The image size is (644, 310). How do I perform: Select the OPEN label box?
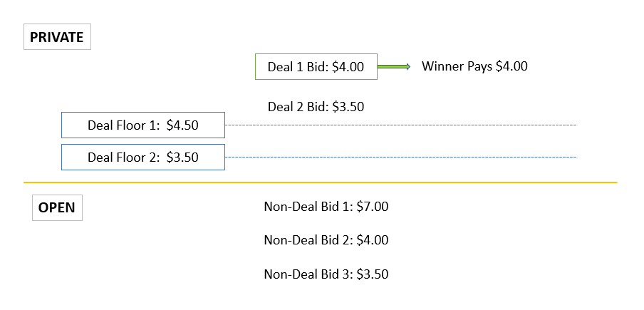tap(57, 208)
